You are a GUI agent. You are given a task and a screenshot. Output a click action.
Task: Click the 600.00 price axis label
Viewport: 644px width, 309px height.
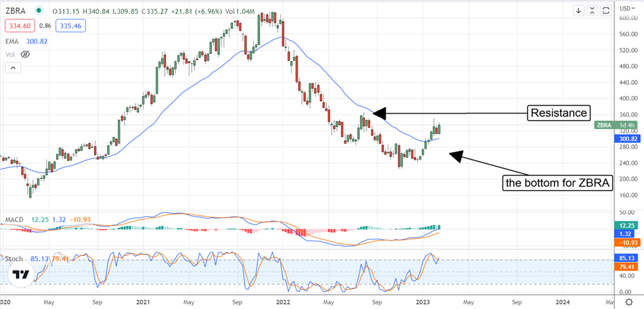point(629,19)
